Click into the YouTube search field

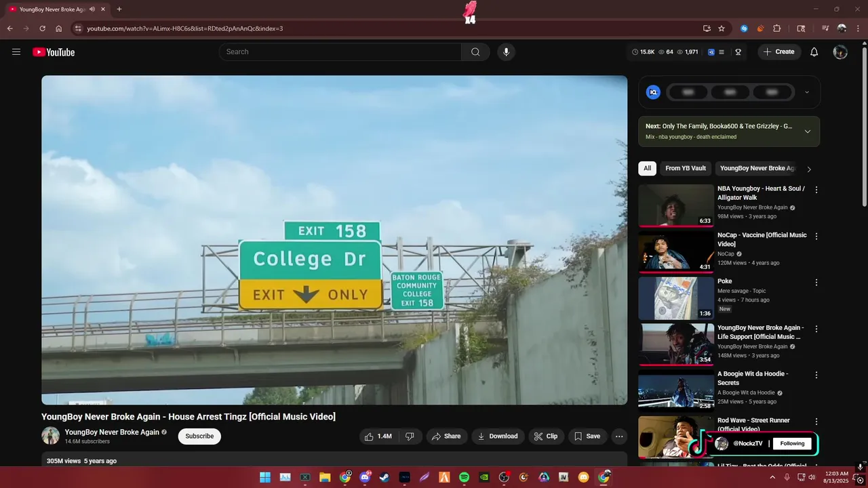tap(340, 52)
